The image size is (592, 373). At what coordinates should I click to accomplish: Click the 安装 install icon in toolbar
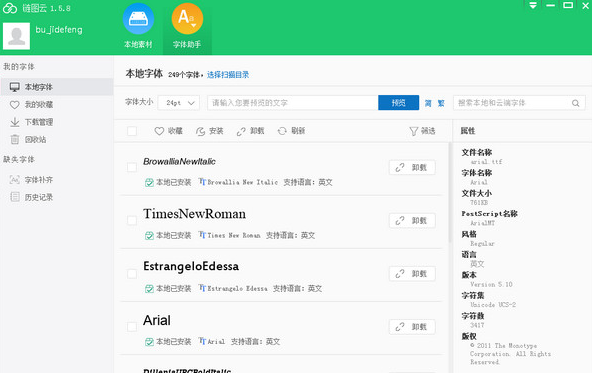200,131
